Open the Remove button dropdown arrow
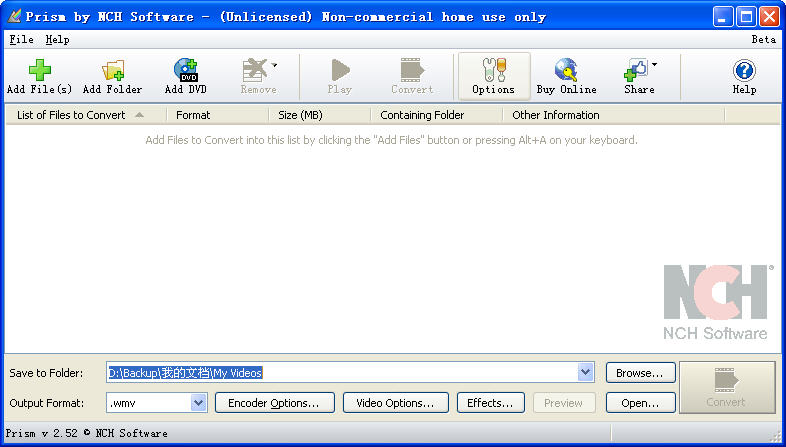786x447 pixels. pos(274,65)
